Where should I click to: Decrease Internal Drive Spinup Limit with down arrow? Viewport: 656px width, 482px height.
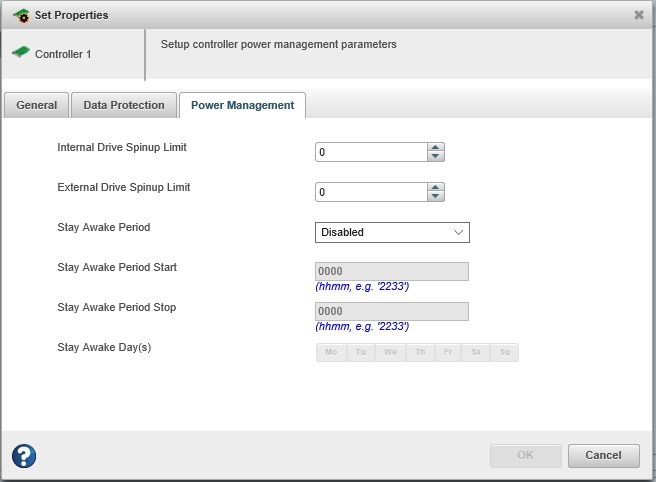click(435, 157)
